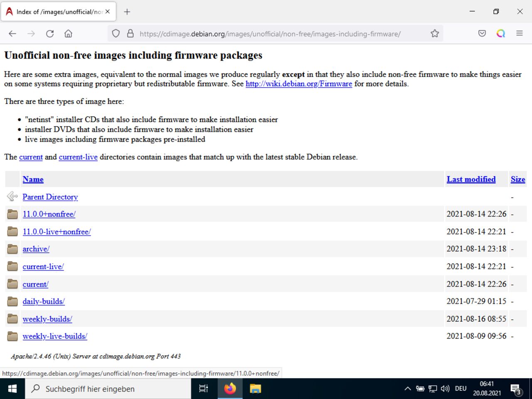The image size is (532, 399).
Task: Follow the 'current' link in the paragraph
Action: click(x=31, y=157)
